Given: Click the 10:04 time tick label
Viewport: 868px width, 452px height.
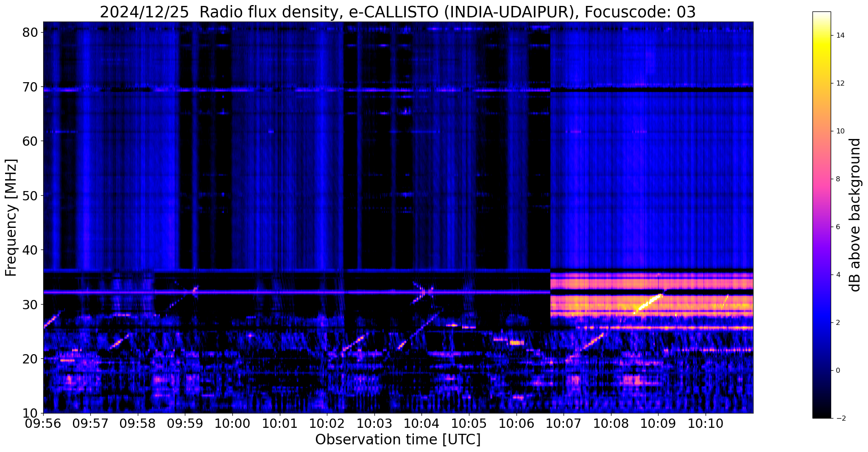Looking at the screenshot, I should [x=421, y=424].
